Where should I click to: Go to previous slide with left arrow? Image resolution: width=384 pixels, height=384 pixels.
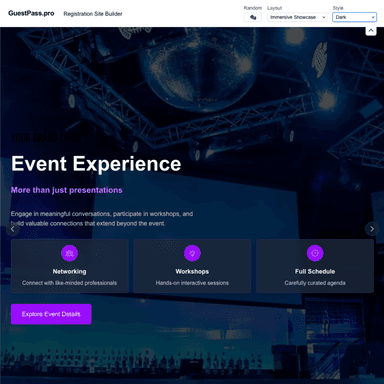[x=13, y=229]
